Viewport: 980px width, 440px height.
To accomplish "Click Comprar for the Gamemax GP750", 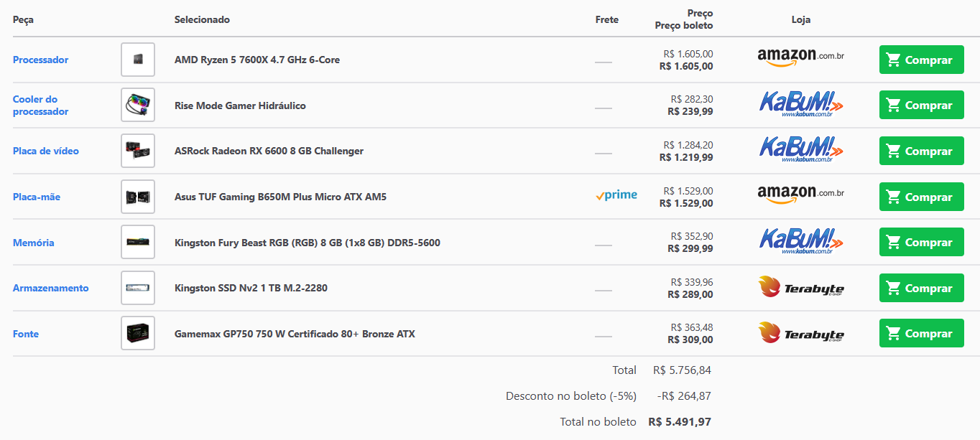I will (921, 334).
